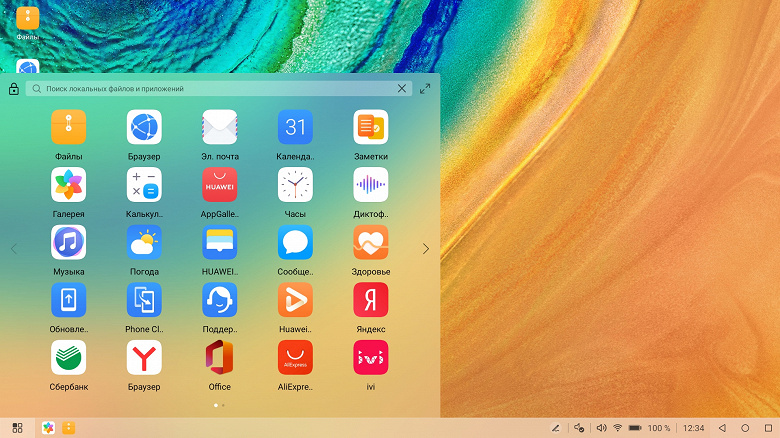Click the lock icon beside search bar
The width and height of the screenshot is (780, 438).
click(x=14, y=89)
